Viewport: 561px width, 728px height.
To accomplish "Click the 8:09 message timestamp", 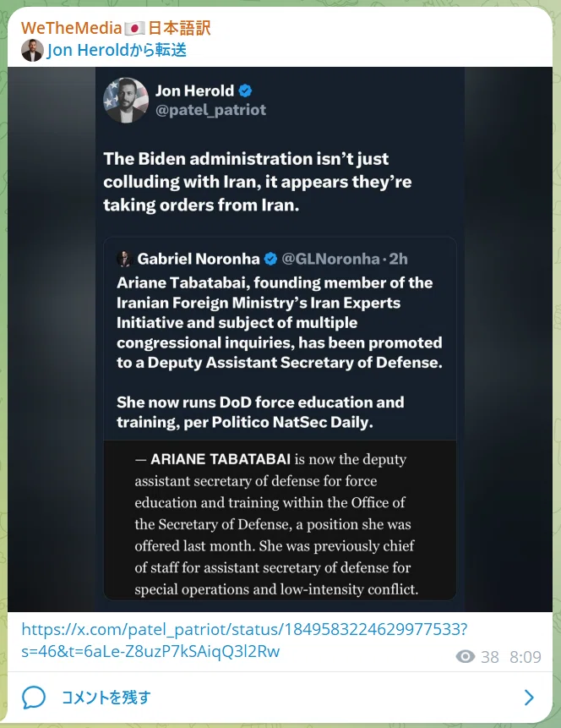I will click(526, 657).
